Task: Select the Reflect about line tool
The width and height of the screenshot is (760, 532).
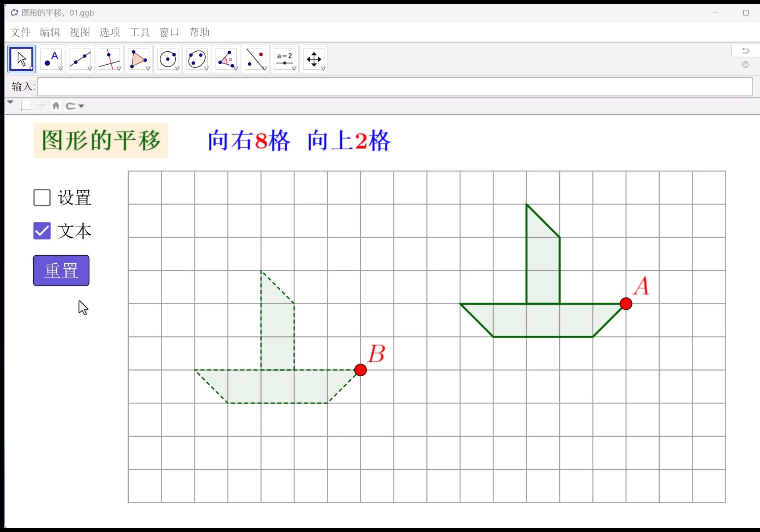Action: point(255,59)
